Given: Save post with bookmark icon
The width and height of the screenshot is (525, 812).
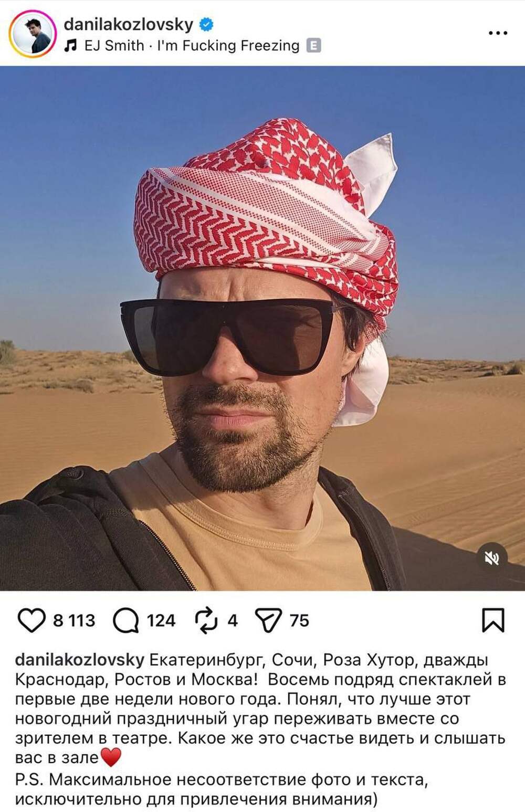Looking at the screenshot, I should [493, 620].
